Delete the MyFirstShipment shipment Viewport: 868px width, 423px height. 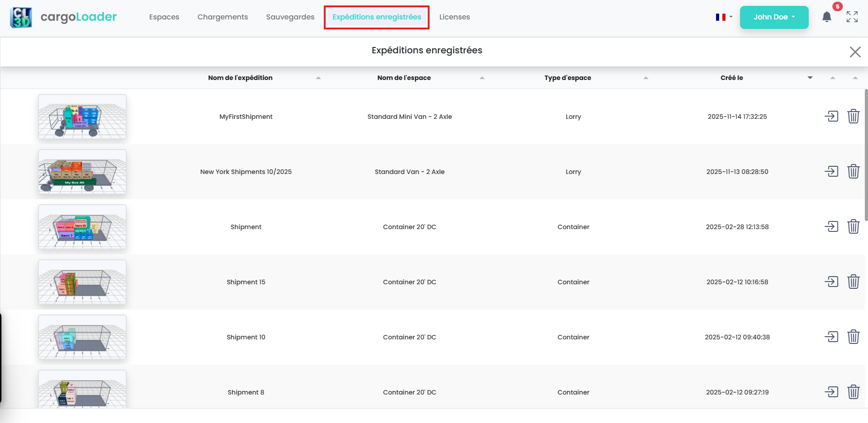(853, 116)
